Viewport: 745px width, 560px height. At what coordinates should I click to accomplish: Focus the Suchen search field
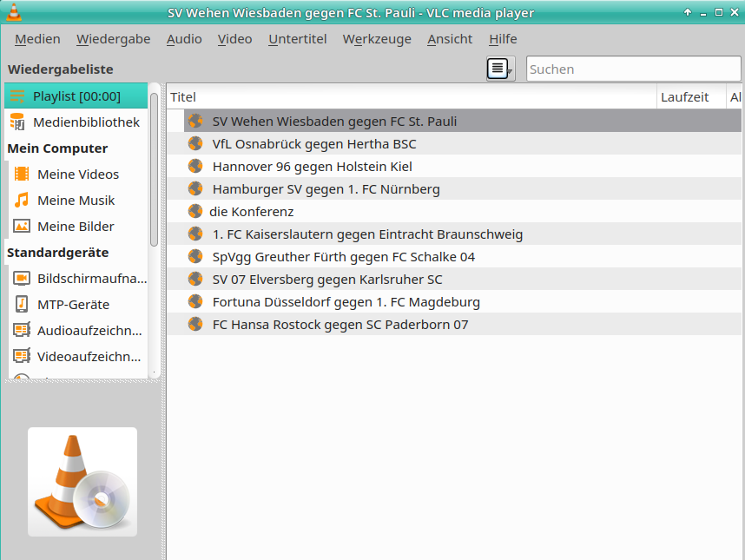tap(633, 69)
